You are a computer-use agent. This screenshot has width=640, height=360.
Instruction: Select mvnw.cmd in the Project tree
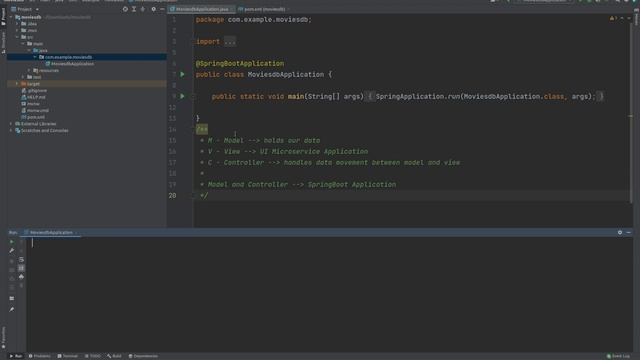pyautogui.click(x=35, y=111)
